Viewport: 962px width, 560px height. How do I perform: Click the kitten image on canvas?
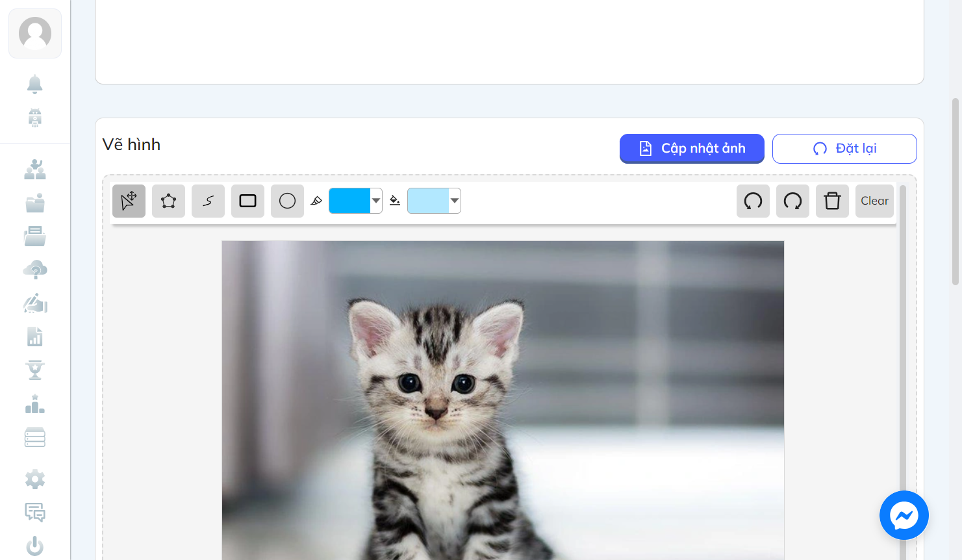click(503, 400)
